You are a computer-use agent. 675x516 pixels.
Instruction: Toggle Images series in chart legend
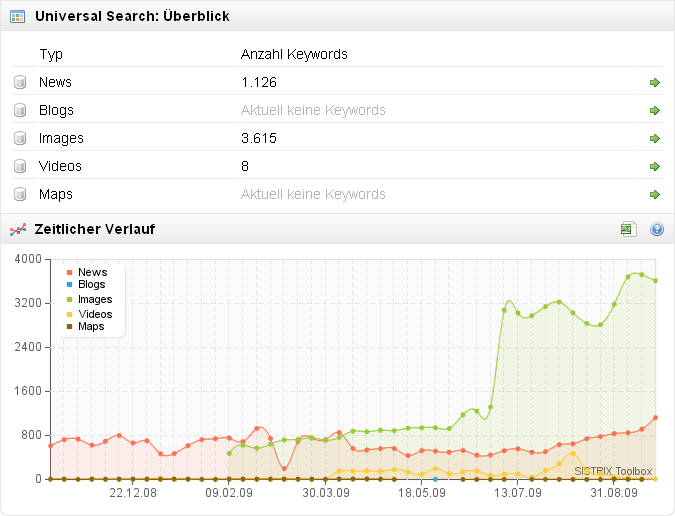[x=94, y=299]
